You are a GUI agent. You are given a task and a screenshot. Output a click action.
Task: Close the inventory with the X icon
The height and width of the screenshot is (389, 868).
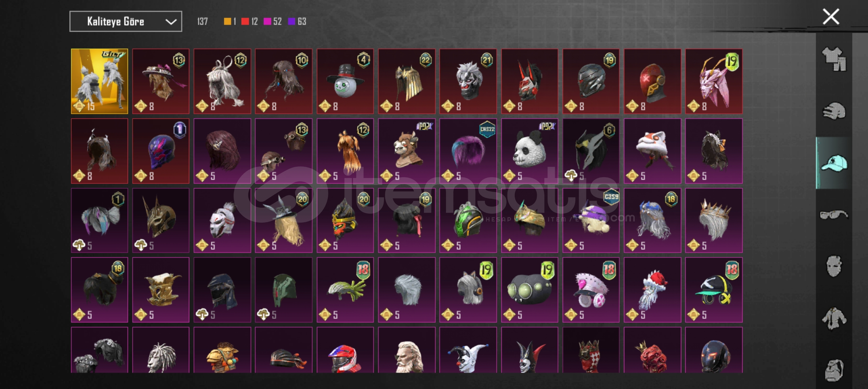[x=831, y=17]
